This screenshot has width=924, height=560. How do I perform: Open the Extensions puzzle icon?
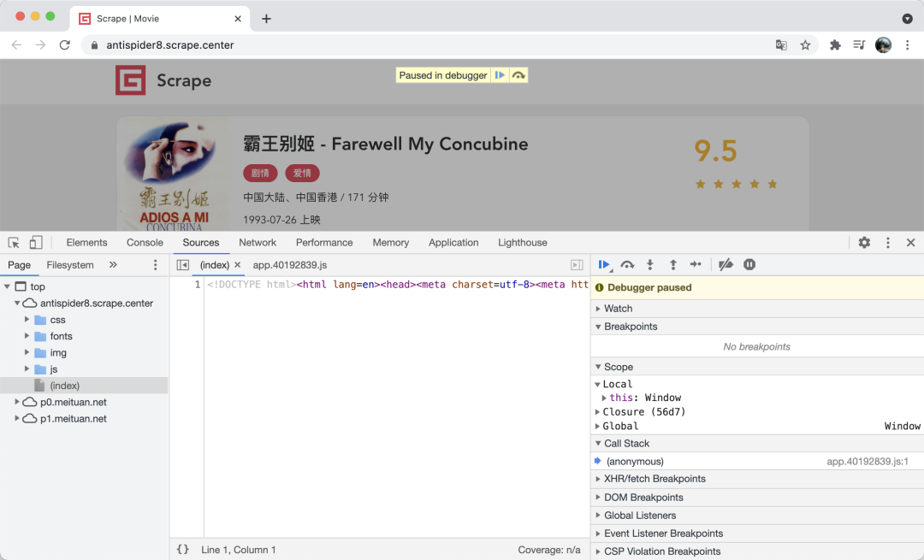click(x=835, y=45)
